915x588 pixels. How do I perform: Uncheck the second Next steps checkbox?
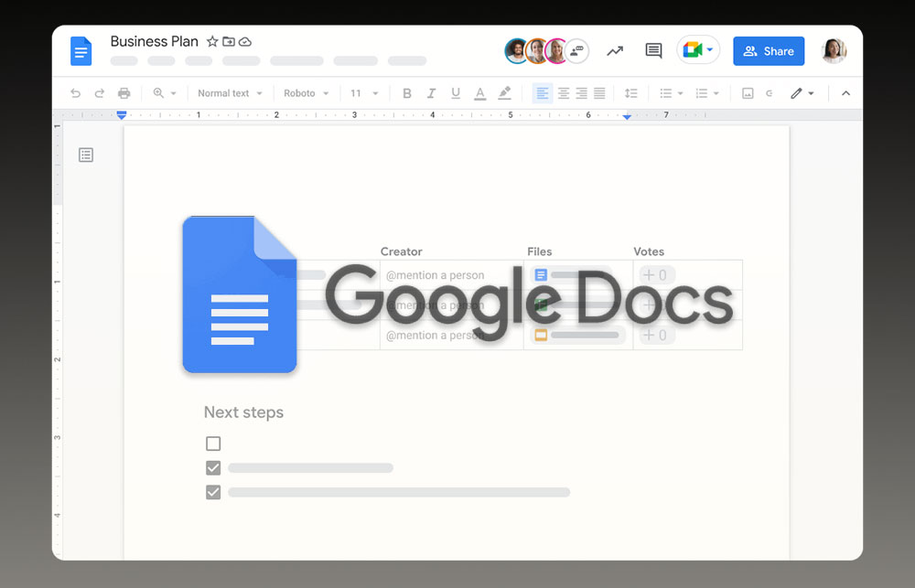click(x=213, y=468)
